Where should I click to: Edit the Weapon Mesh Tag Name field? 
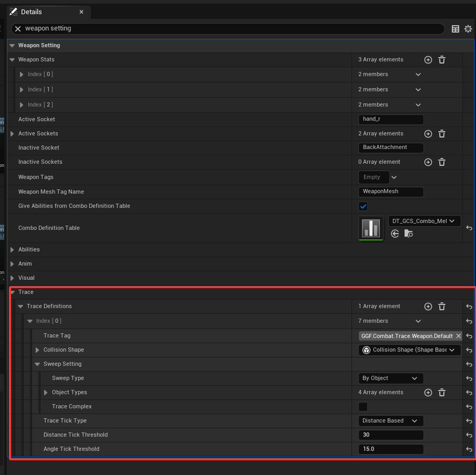coord(391,192)
